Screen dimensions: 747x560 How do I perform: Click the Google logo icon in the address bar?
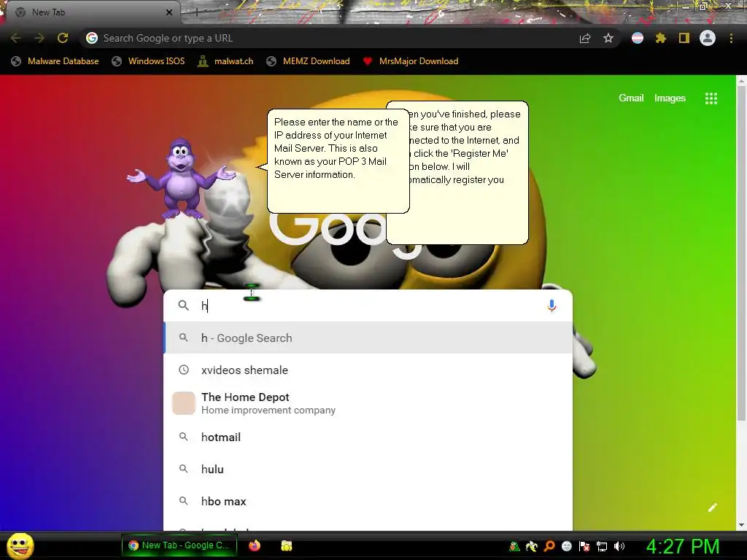pos(92,38)
